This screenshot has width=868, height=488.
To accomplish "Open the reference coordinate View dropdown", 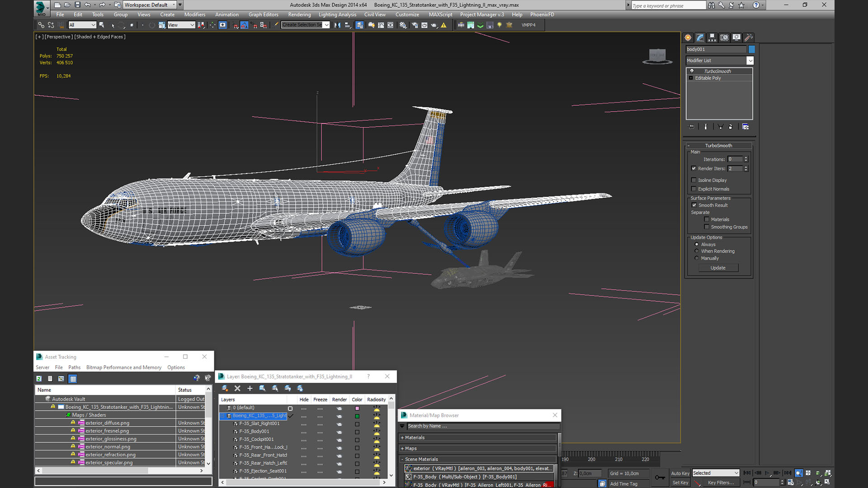I will 181,25.
